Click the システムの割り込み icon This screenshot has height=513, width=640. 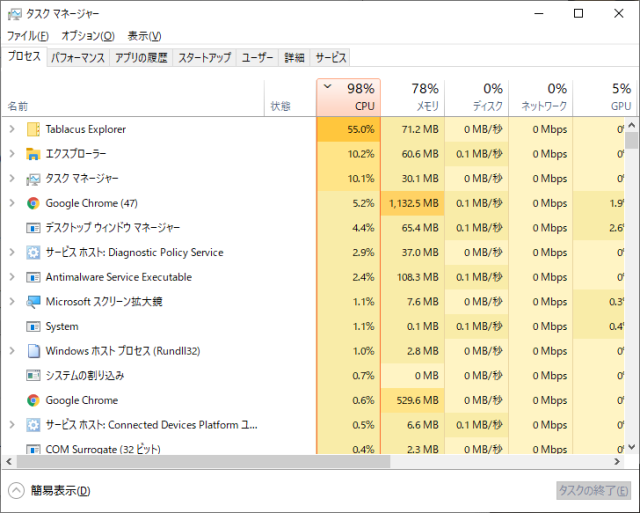[33, 375]
